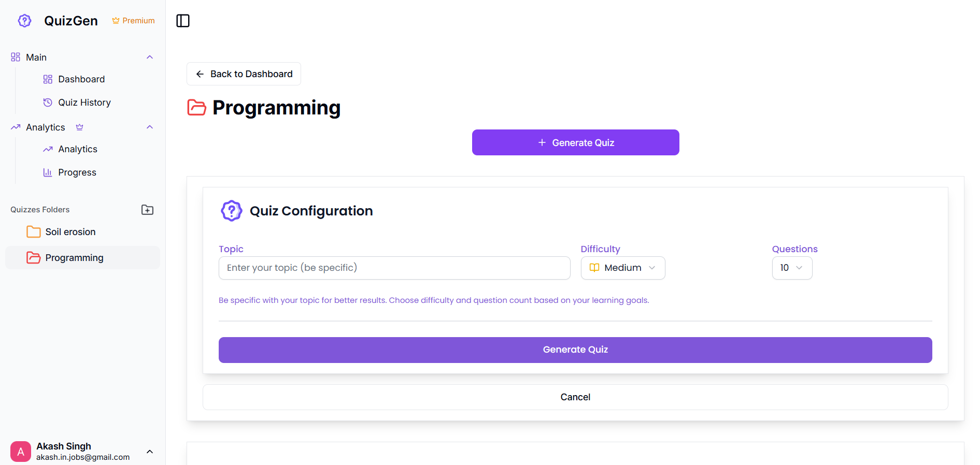
Task: Click the QuizGen logo icon
Action: tap(24, 21)
